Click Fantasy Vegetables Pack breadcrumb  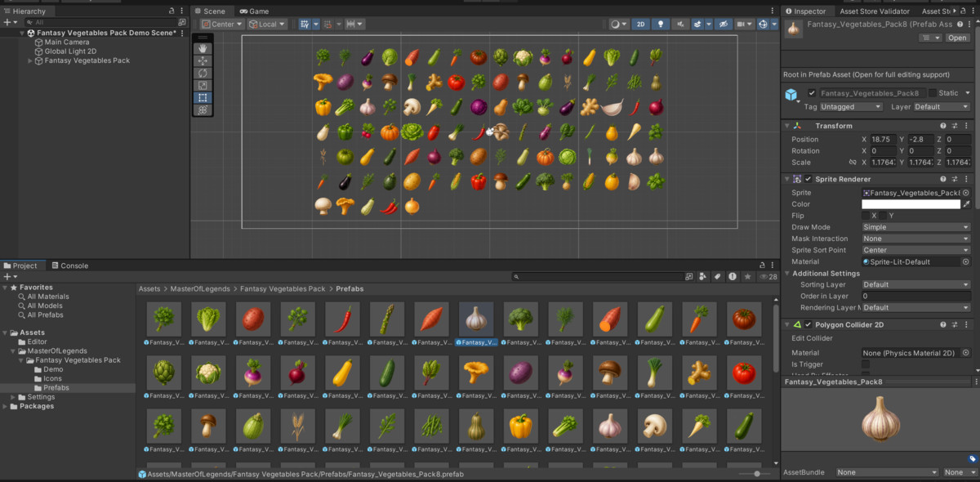click(x=283, y=289)
